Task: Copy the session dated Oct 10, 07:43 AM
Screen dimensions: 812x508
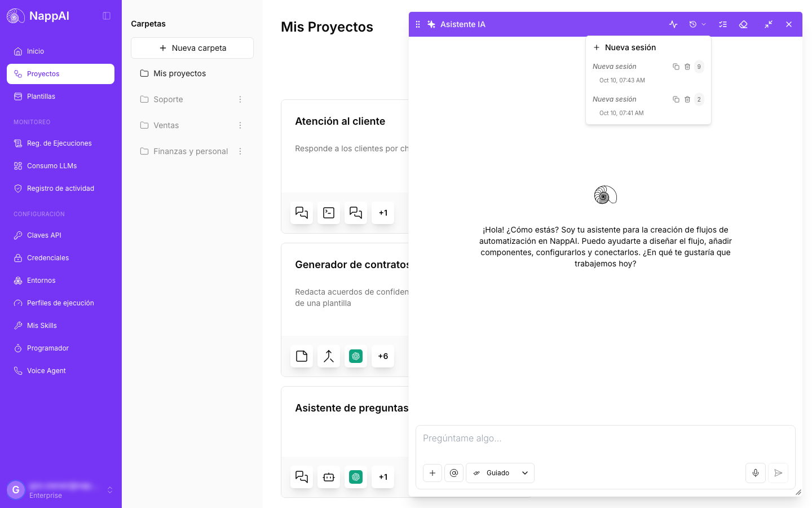Action: click(676, 67)
